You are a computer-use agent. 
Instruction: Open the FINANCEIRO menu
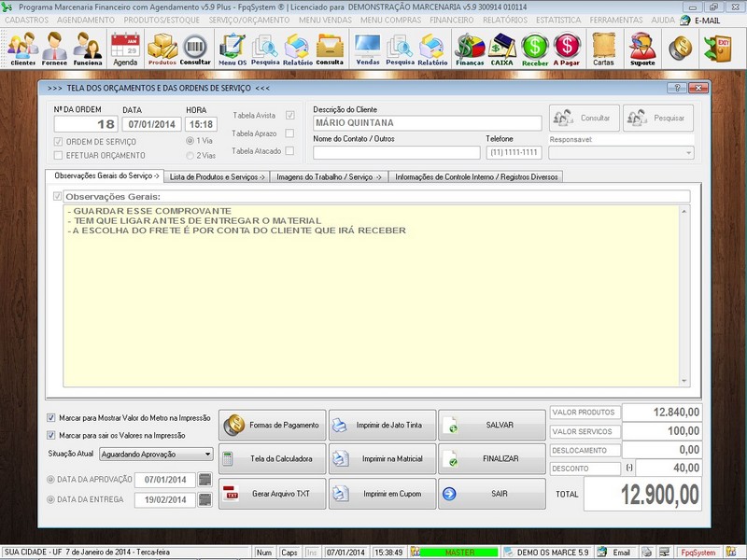454,21
